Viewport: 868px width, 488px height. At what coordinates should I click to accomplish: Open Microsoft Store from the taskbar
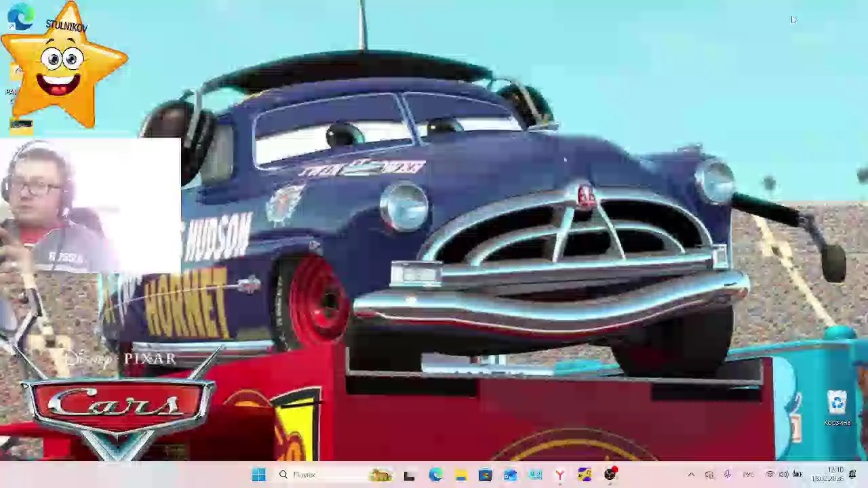click(x=485, y=475)
